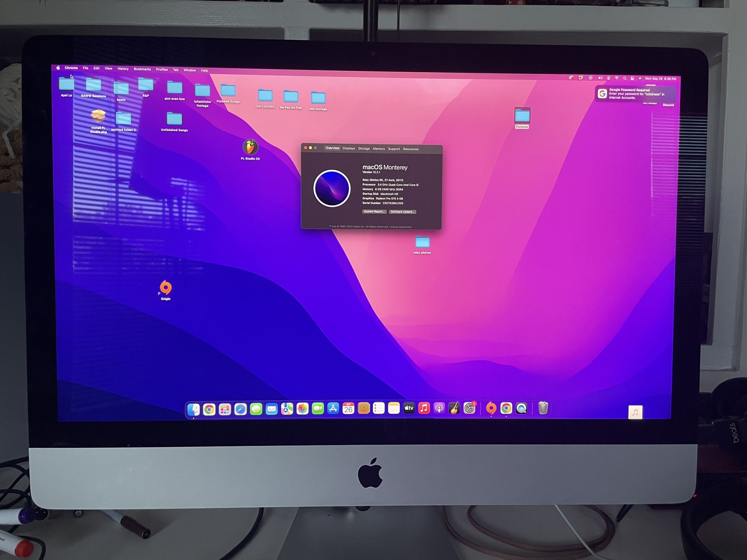Select FL Studio 20 desktop icon
The height and width of the screenshot is (560, 747).
tap(250, 150)
